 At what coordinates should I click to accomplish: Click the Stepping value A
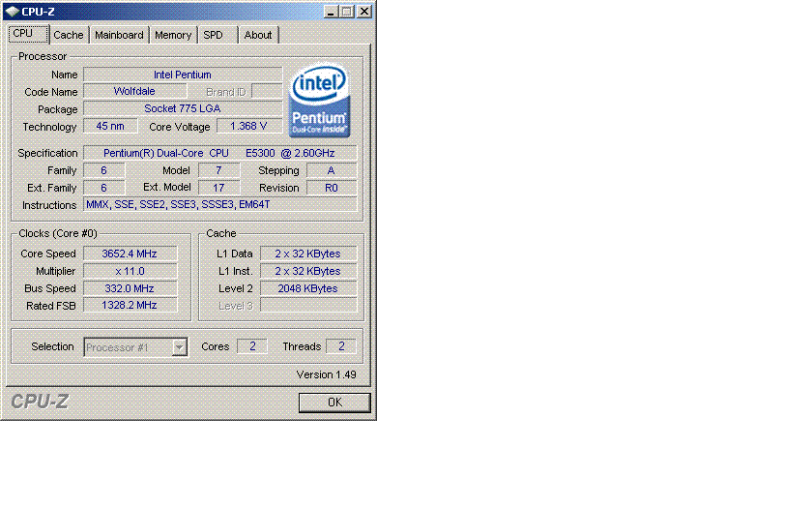click(332, 170)
